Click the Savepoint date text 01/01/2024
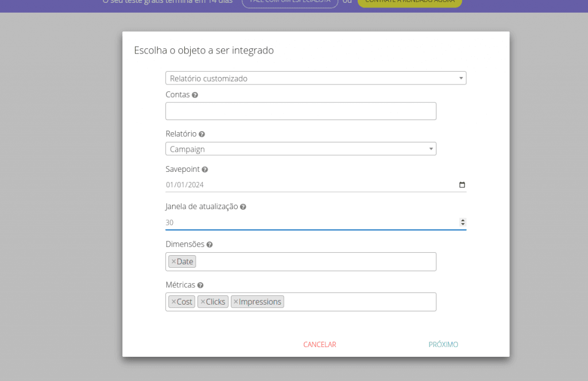588x381 pixels. 185,185
